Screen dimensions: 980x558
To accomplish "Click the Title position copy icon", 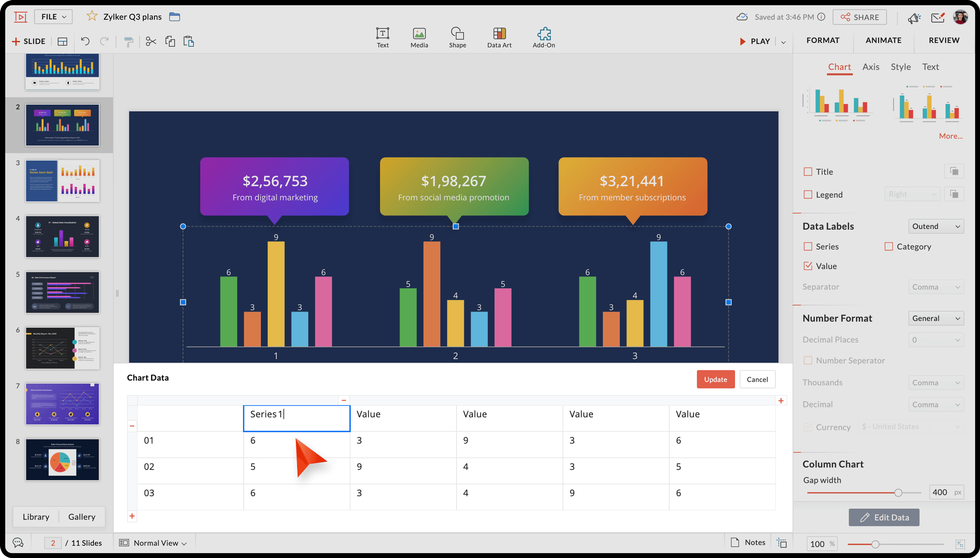I will coord(954,171).
